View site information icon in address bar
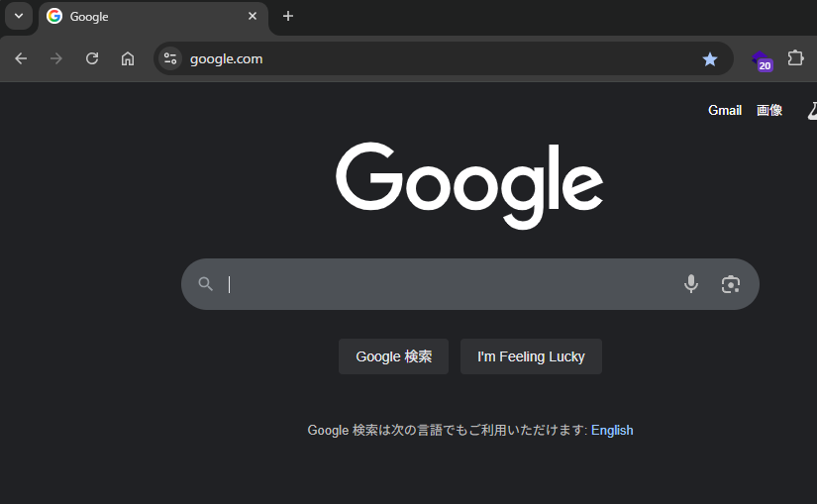The image size is (817, 504). tap(170, 58)
